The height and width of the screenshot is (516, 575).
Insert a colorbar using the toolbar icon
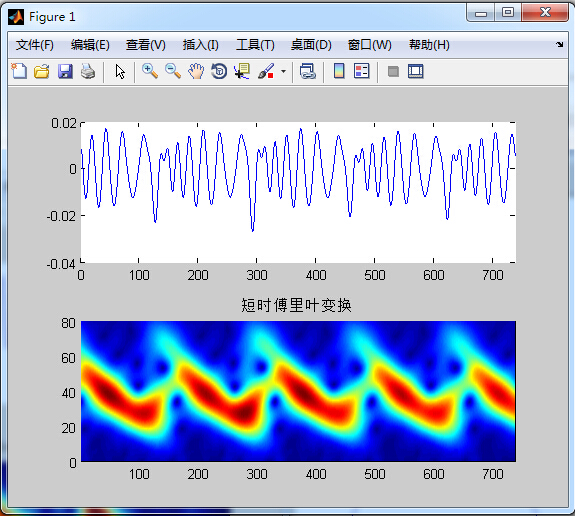(339, 71)
